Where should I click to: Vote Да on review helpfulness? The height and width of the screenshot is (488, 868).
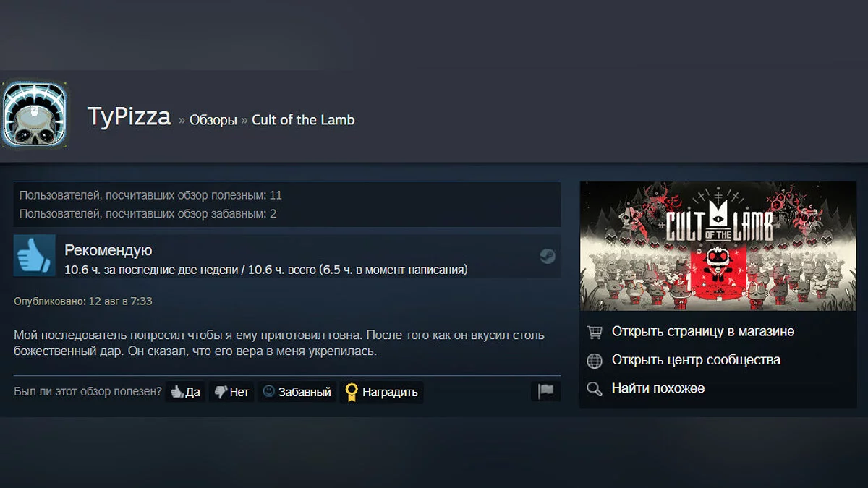185,392
